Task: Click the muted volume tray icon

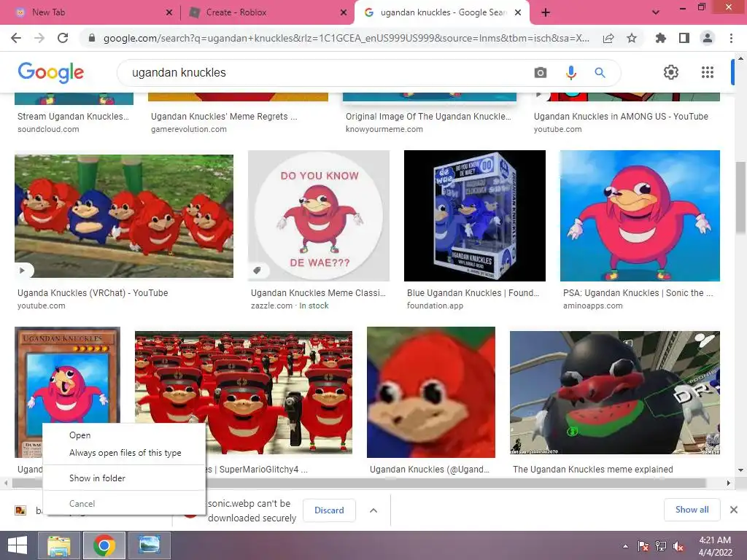Action: pyautogui.click(x=678, y=546)
